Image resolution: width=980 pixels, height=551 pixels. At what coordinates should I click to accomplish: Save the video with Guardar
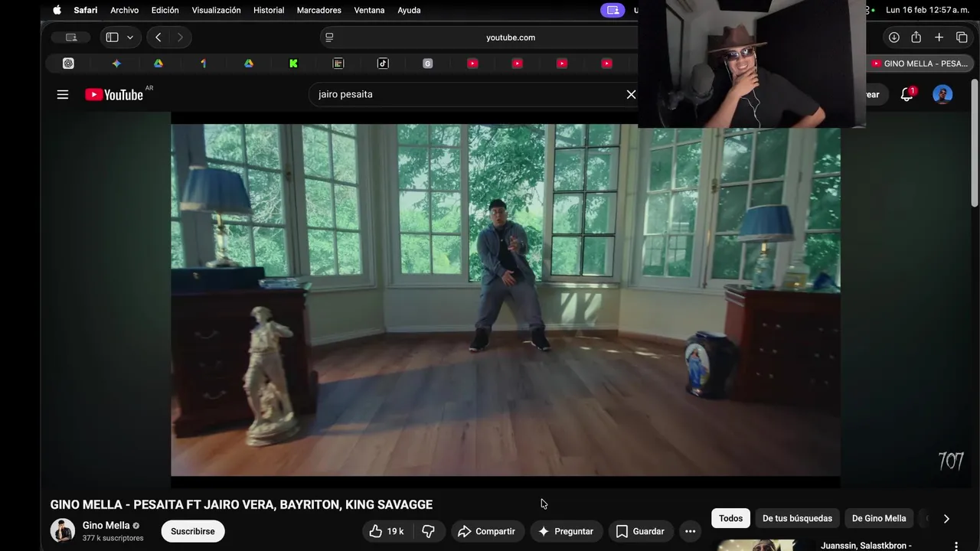640,531
